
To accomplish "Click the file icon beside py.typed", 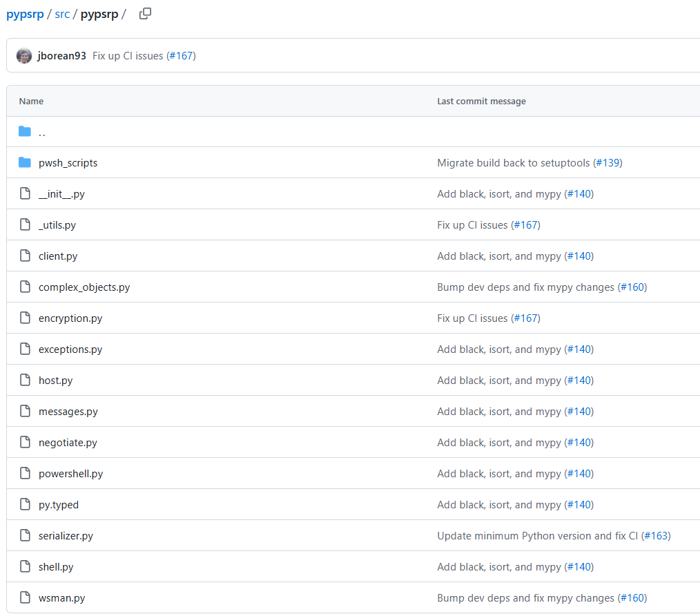I will (x=26, y=505).
